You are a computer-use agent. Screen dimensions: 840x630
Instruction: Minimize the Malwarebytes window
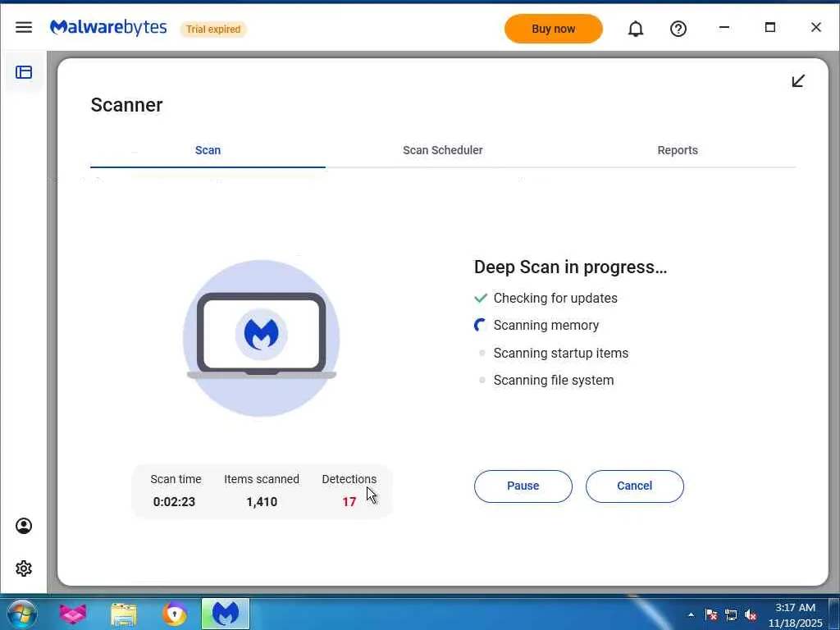click(724, 27)
